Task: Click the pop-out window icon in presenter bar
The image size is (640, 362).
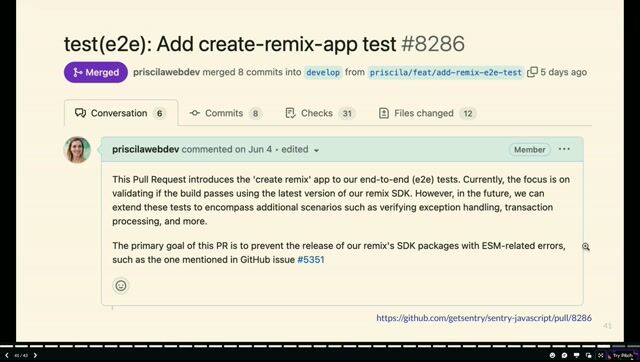Action: click(x=588, y=355)
